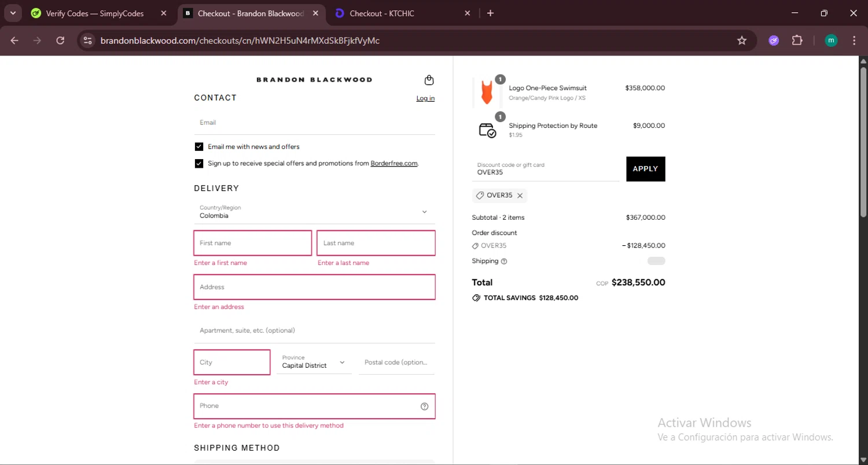Click the Last name field
Viewport: 868px width, 465px height.
(x=376, y=243)
